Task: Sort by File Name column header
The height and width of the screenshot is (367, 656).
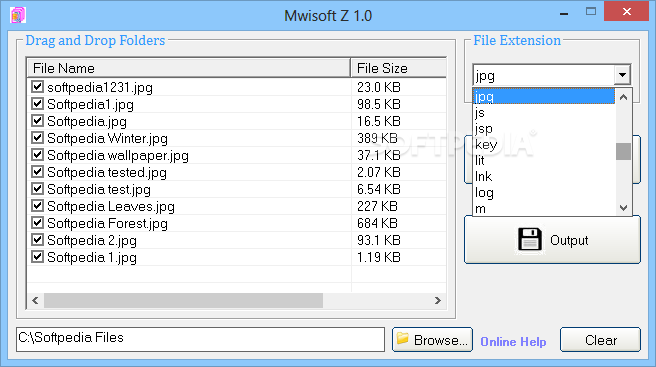Action: click(189, 68)
